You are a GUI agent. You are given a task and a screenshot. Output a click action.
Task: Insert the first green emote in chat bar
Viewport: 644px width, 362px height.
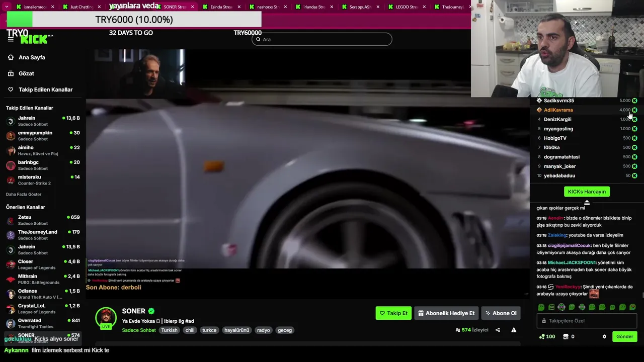coord(541,307)
